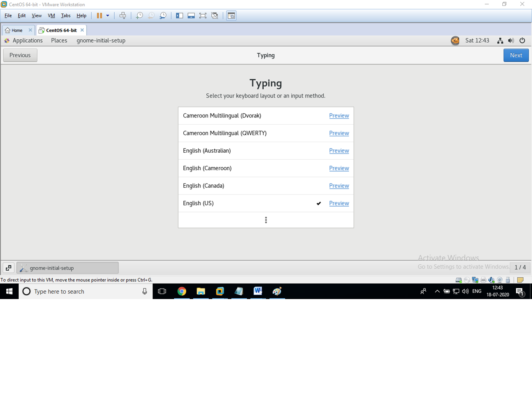Click the Unity mode toolbar icon

point(215,15)
